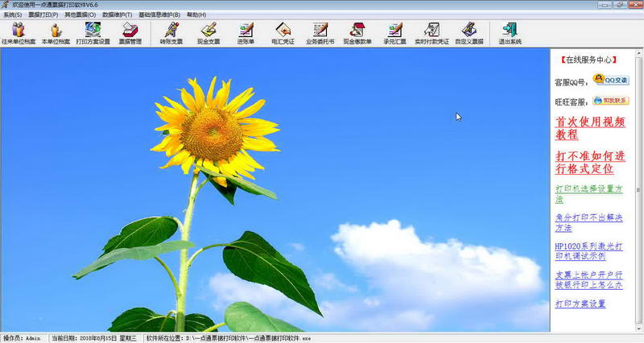This screenshot has height=343, width=644.
Task: Click the sunflower background image
Action: tap(275, 190)
